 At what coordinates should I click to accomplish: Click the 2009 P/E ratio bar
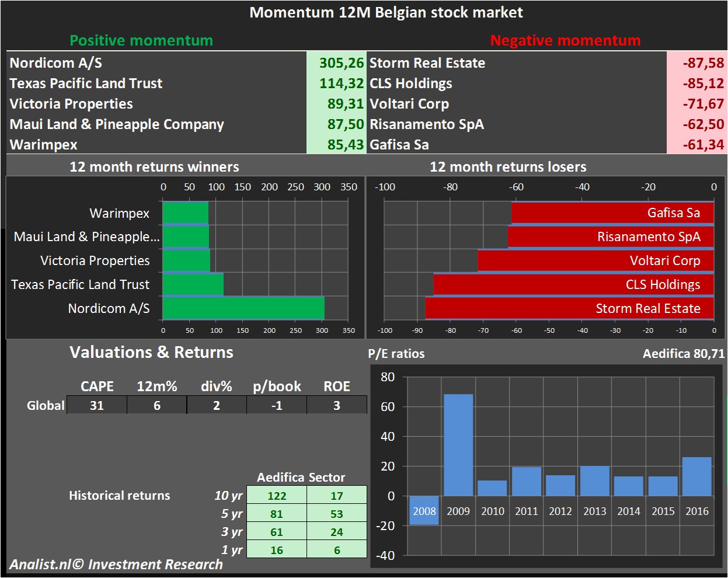coord(458,445)
